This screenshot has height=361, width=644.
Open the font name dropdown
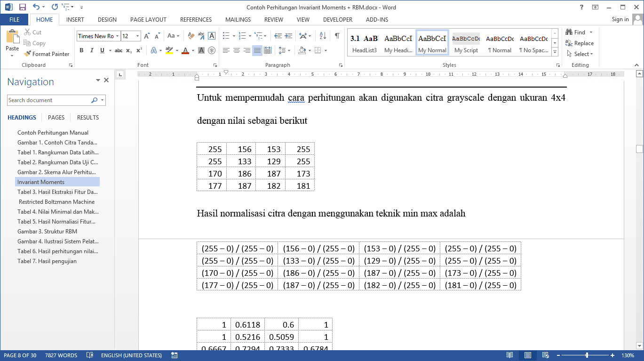[117, 36]
